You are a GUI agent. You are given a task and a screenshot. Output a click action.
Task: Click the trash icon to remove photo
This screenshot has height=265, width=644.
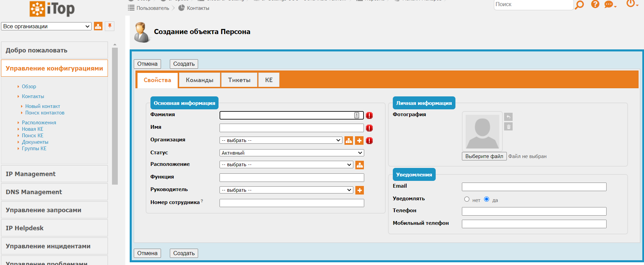(508, 127)
